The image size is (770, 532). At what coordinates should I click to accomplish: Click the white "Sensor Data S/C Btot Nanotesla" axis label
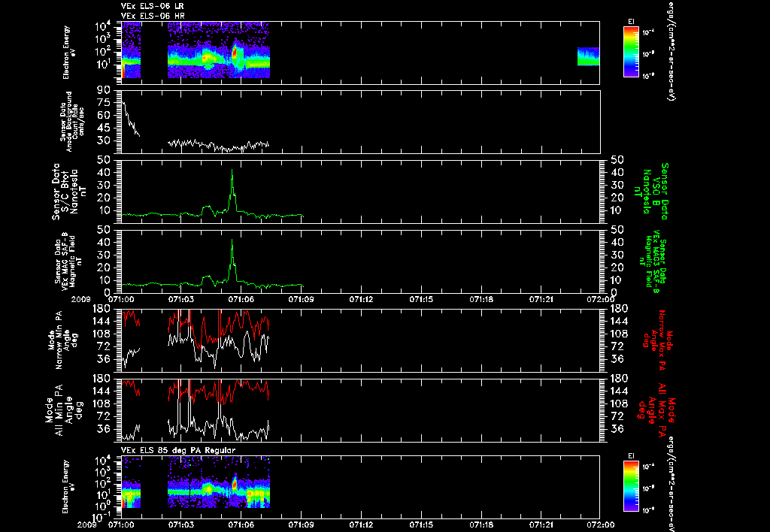tap(65, 191)
